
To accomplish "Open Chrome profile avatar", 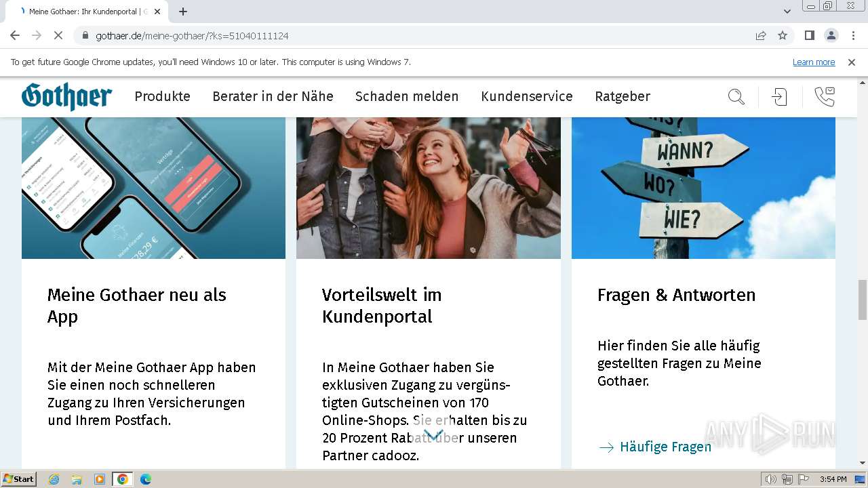I will click(831, 35).
